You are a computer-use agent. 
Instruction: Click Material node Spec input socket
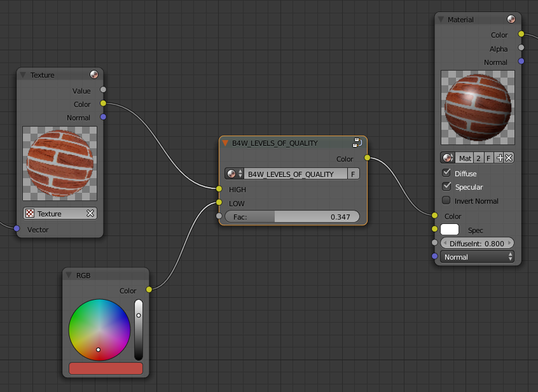[x=434, y=229]
